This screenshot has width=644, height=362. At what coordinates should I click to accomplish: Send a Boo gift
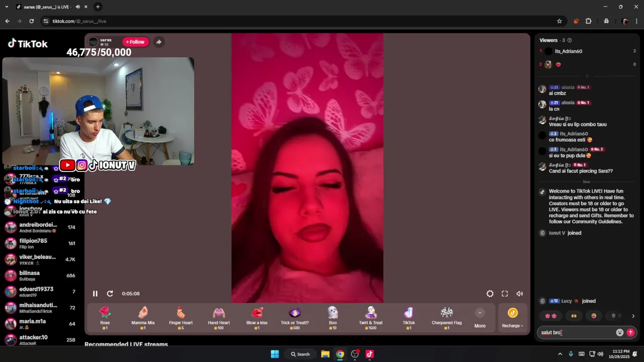point(333,318)
